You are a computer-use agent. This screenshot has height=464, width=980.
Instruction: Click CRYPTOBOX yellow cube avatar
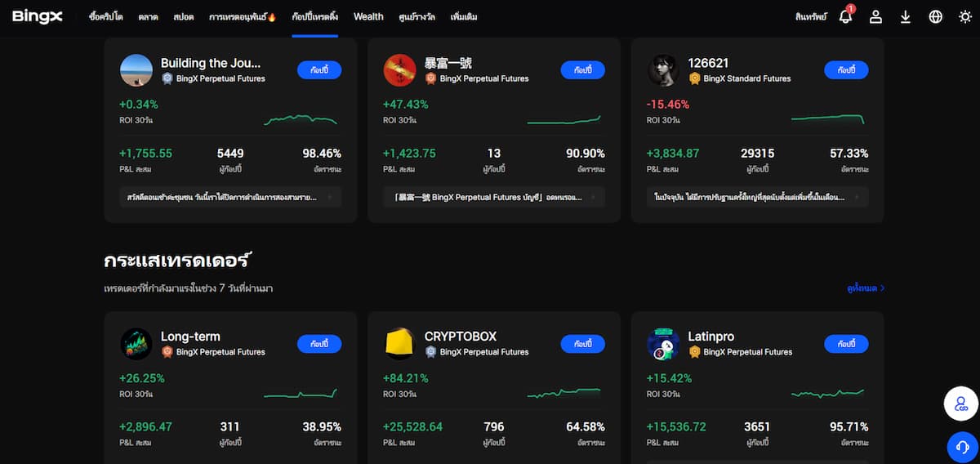[x=400, y=344]
